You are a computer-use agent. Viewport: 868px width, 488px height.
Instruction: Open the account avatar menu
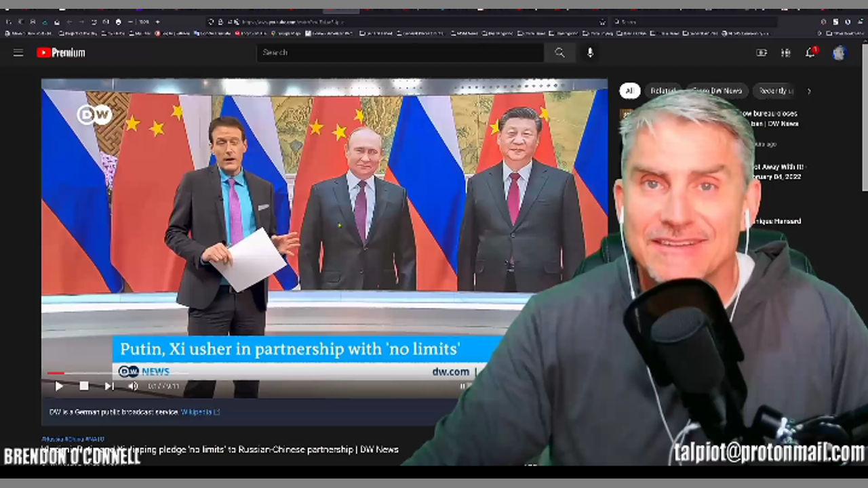tap(840, 53)
